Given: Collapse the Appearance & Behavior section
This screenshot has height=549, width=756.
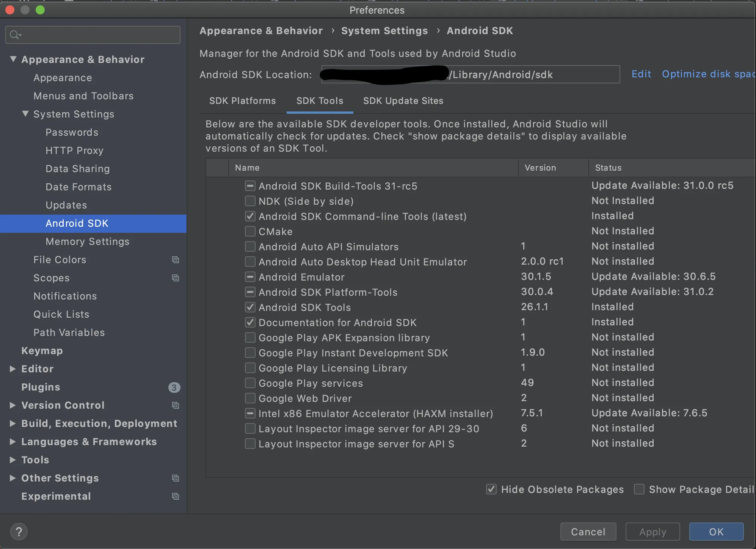Looking at the screenshot, I should pos(13,59).
